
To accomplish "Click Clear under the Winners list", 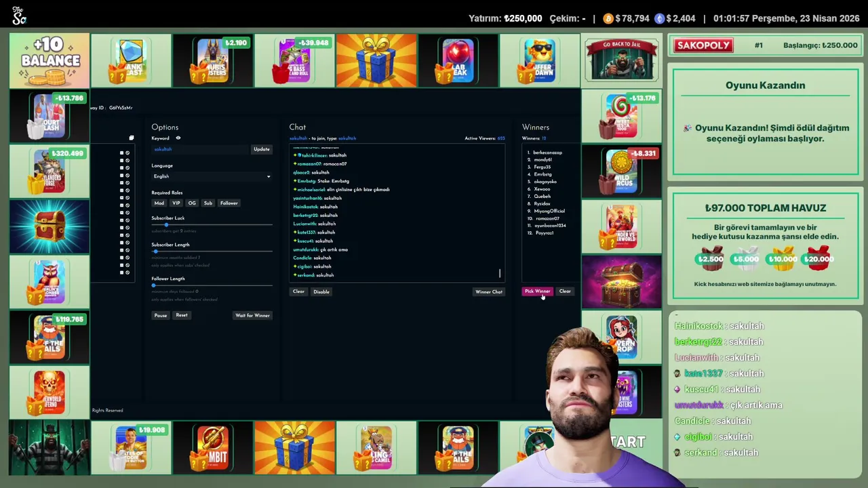I will click(x=565, y=291).
